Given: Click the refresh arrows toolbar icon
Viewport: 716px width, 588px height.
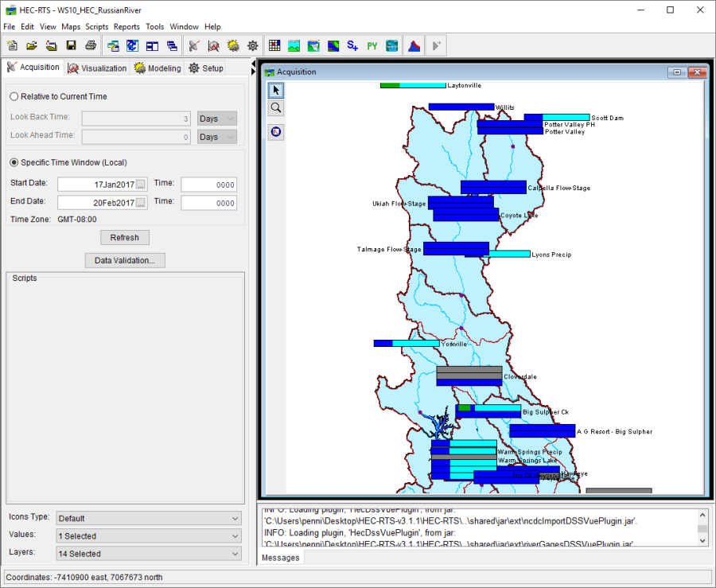Looking at the screenshot, I should pyautogui.click(x=132, y=45).
